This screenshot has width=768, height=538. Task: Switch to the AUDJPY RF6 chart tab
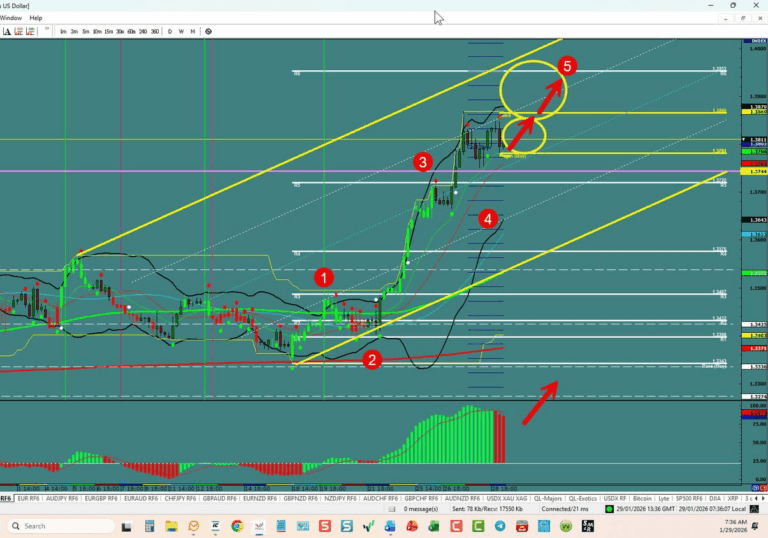[x=62, y=498]
